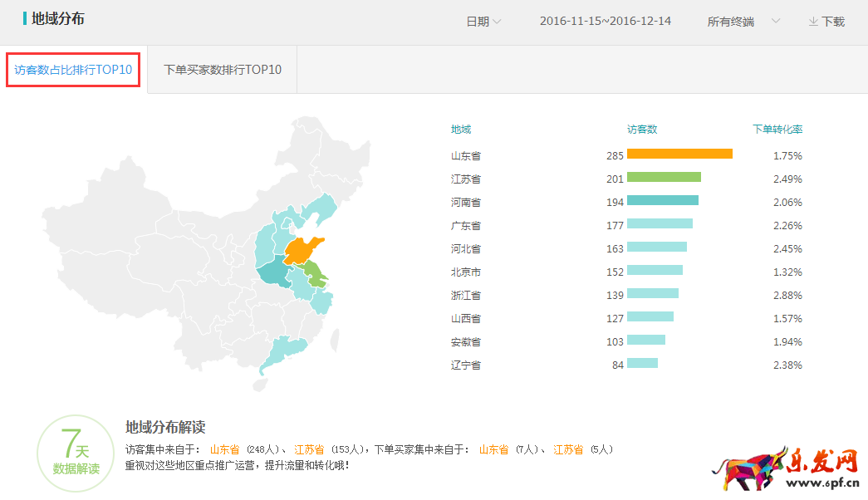Image resolution: width=868 pixels, height=500 pixels.
Task: Click the 访客数 column header
Action: tap(642, 130)
